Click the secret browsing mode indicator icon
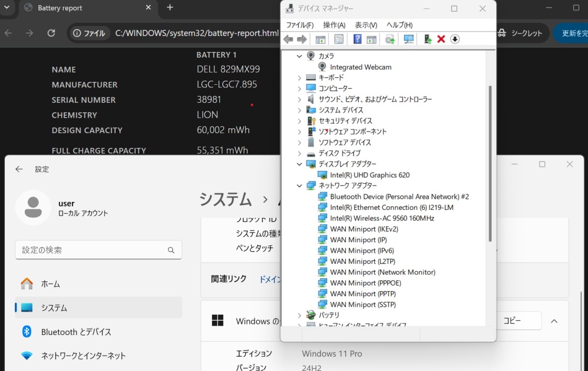Screen dimensions: 588x371 pos(502,33)
